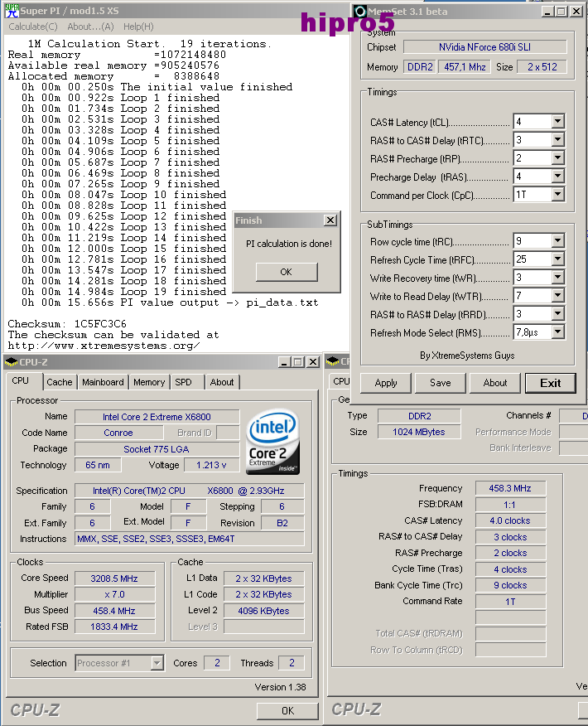The width and height of the screenshot is (588, 726).
Task: Click the Save button in MemSet
Action: [440, 383]
